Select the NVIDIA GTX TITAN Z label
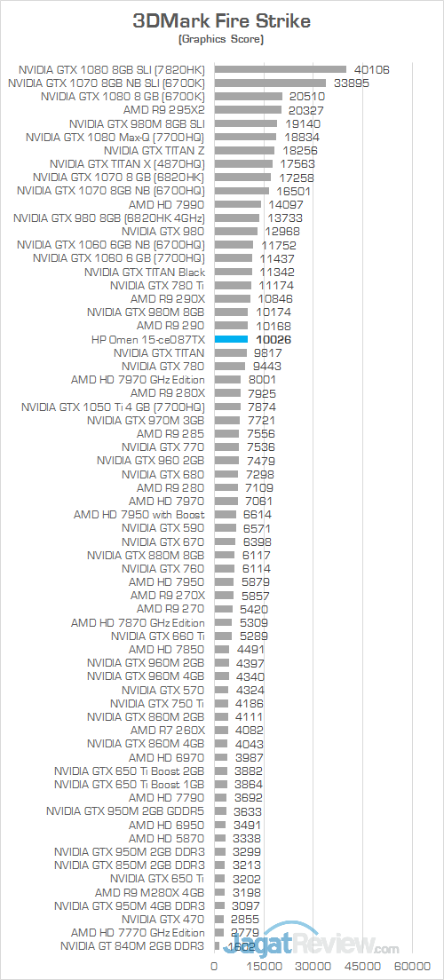This screenshot has height=980, width=444. 155,151
